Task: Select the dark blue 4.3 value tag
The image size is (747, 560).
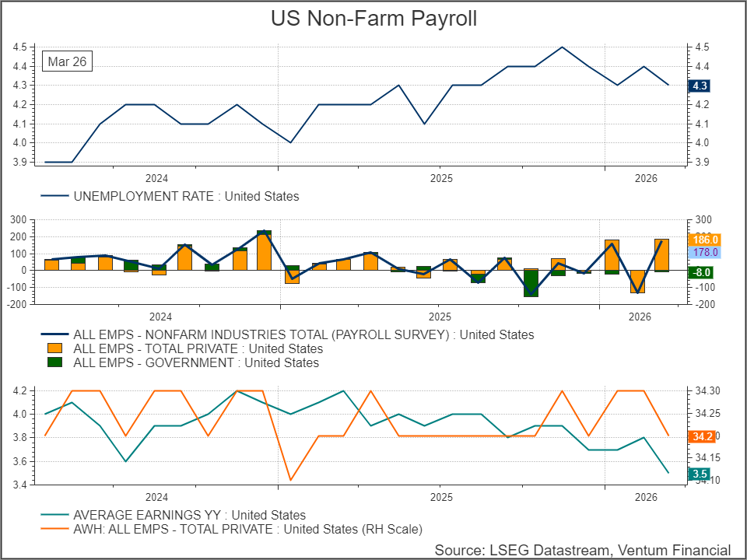Action: (699, 86)
